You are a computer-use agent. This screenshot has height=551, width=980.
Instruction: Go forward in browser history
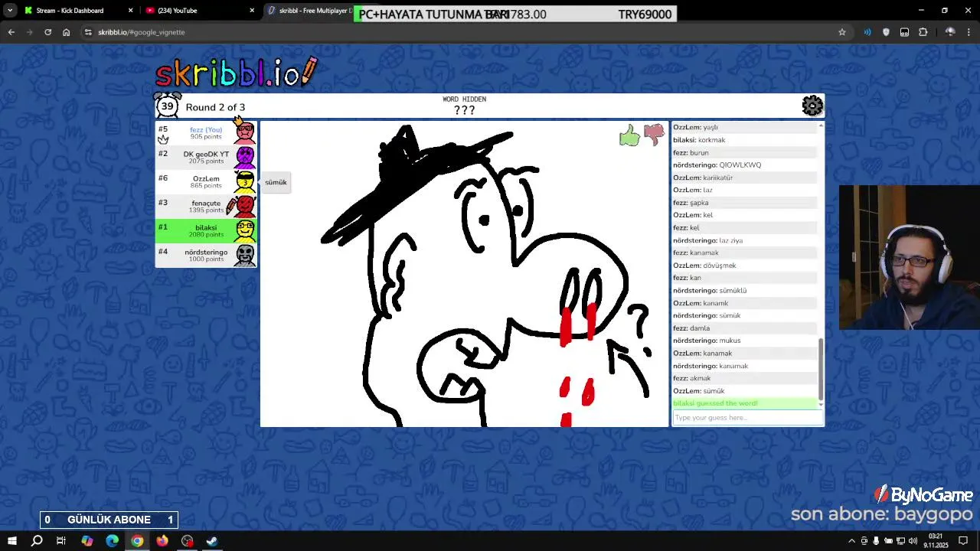(x=30, y=32)
